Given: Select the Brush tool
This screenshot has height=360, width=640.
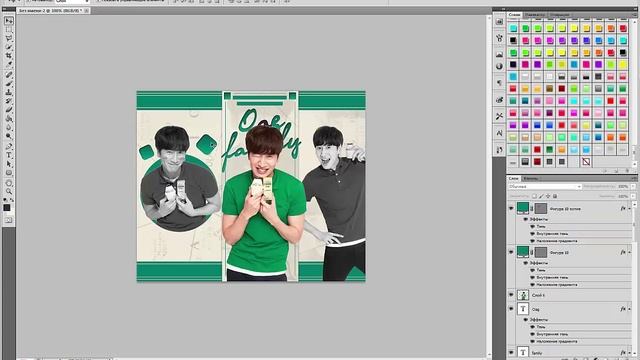Looking at the screenshot, I should [x=9, y=83].
